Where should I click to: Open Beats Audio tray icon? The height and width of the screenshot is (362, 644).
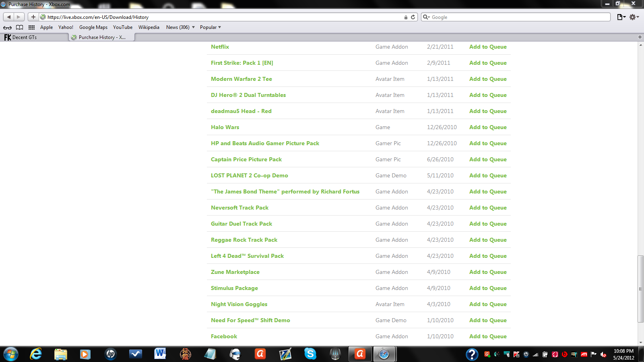tap(565, 354)
